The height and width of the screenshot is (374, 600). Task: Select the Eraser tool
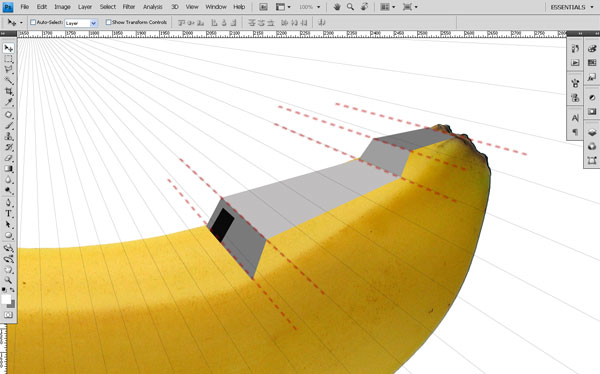click(8, 158)
